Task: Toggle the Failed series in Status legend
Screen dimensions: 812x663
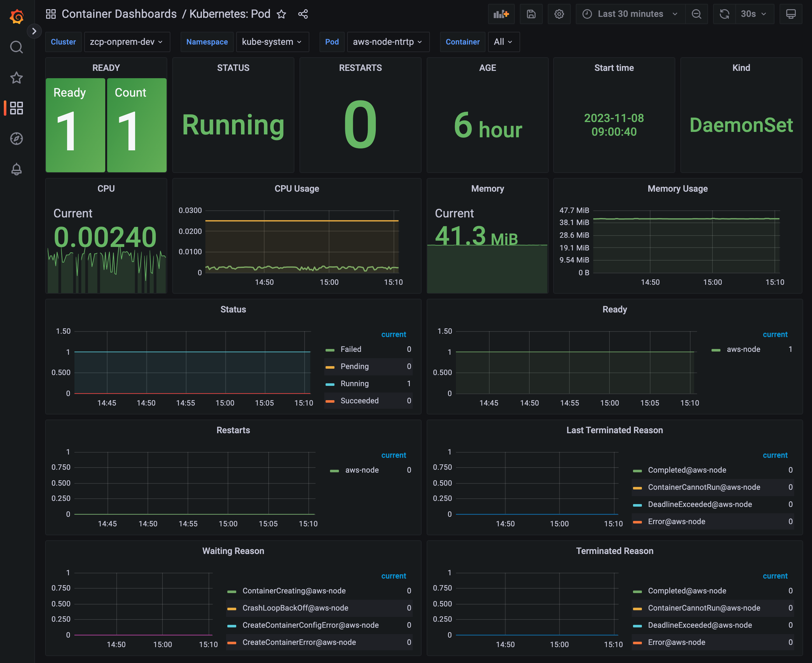Action: 351,349
